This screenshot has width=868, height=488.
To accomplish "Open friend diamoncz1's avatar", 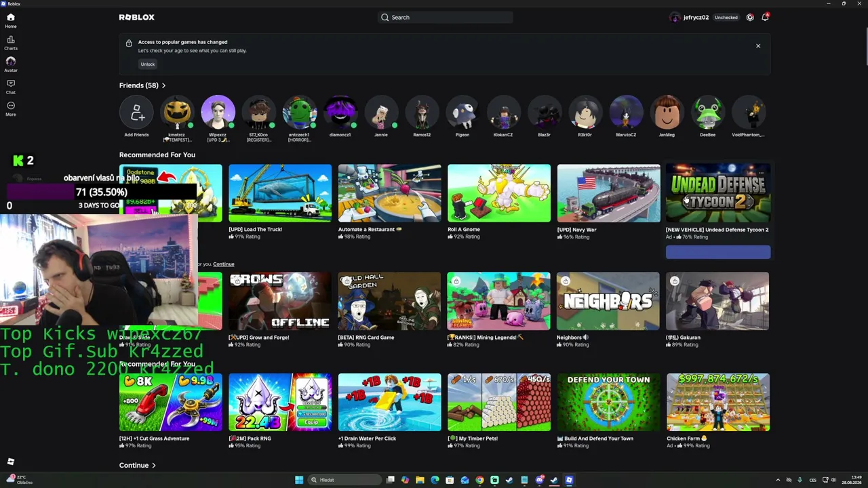I will pos(340,113).
